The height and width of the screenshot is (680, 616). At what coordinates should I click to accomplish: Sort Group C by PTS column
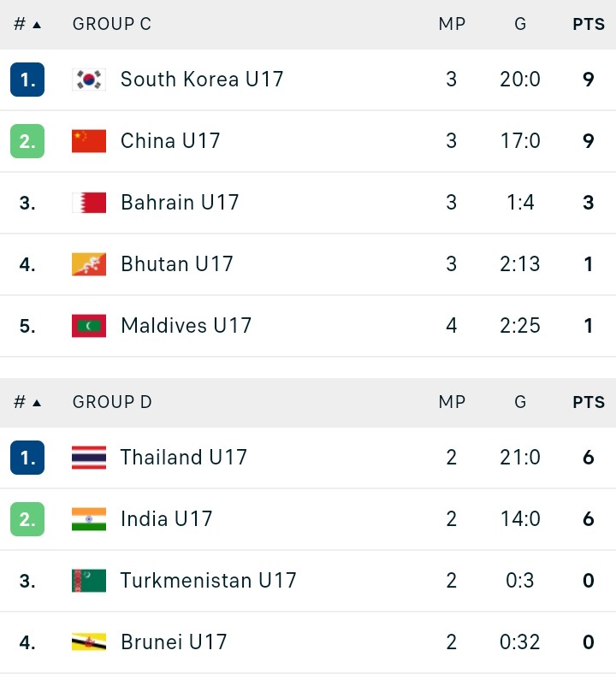pos(589,24)
